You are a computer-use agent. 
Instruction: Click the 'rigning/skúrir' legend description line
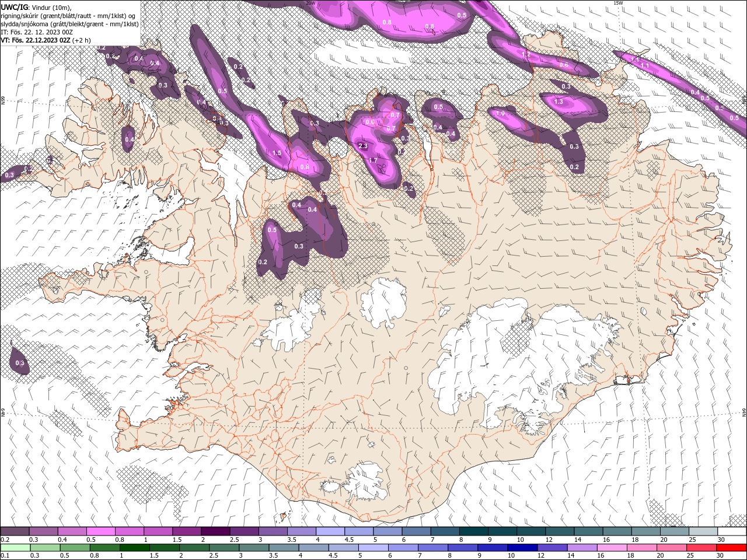[68, 15]
